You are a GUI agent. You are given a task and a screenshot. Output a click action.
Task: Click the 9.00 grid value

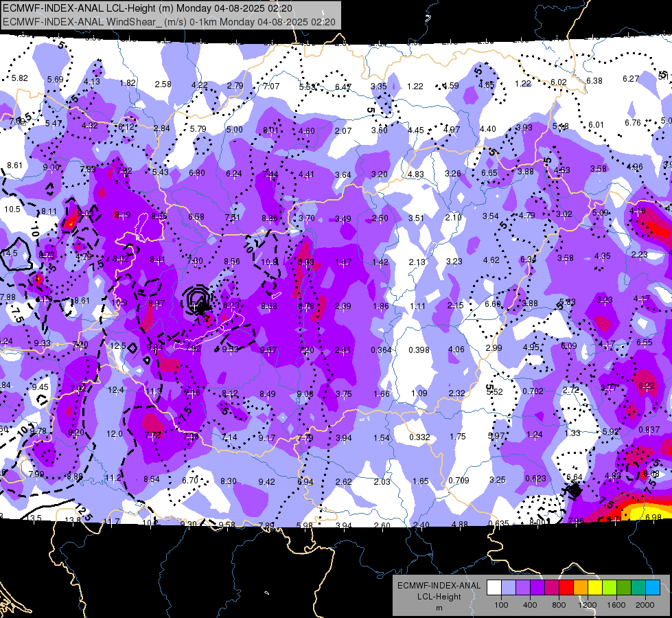pyautogui.click(x=51, y=168)
